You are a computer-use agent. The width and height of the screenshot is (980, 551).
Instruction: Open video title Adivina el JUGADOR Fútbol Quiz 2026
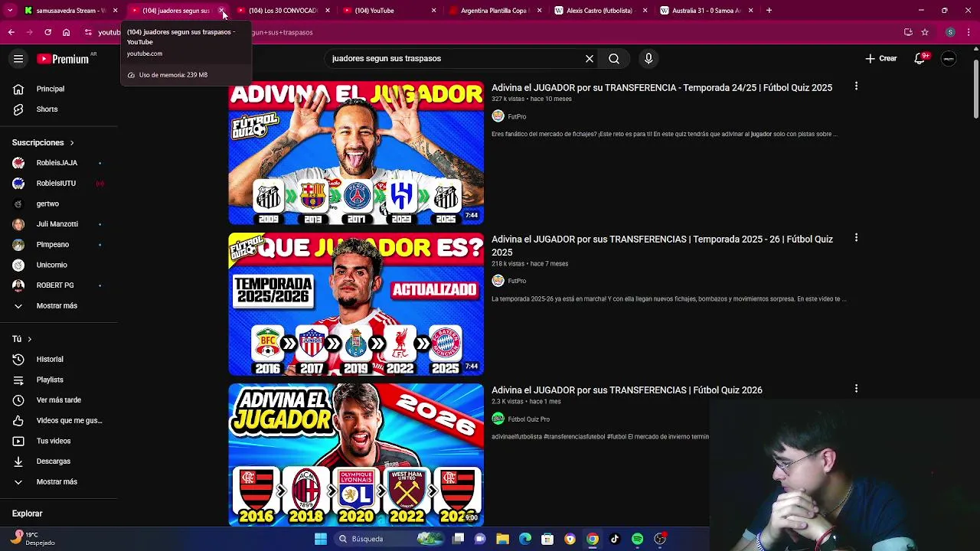[627, 390]
